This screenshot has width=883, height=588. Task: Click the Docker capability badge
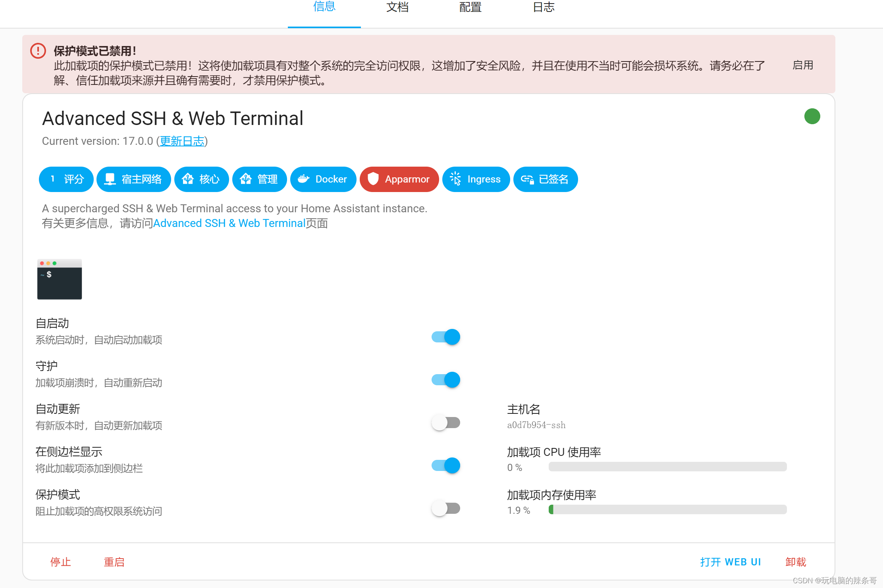(323, 179)
